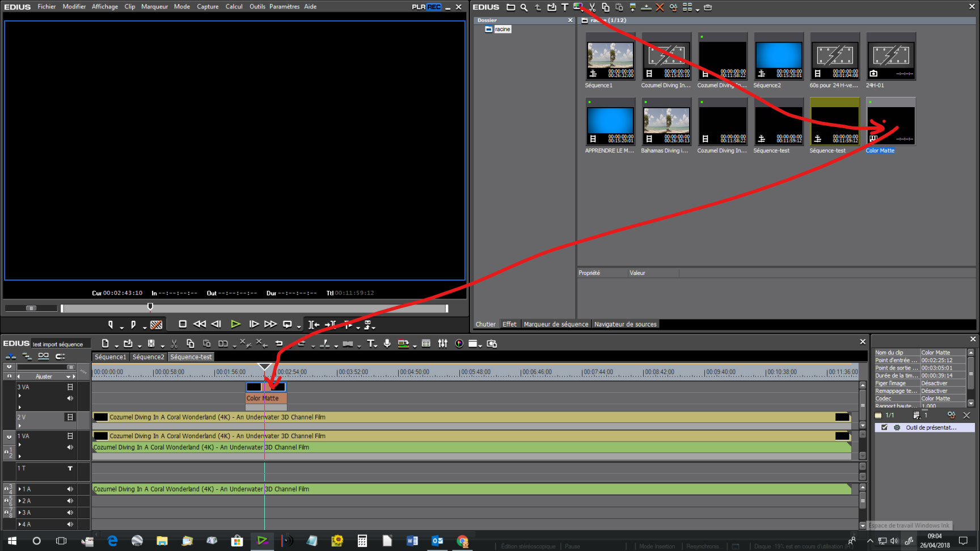980x551 pixels.
Task: Switch to the Séquence2 timeline tab
Action: [148, 357]
